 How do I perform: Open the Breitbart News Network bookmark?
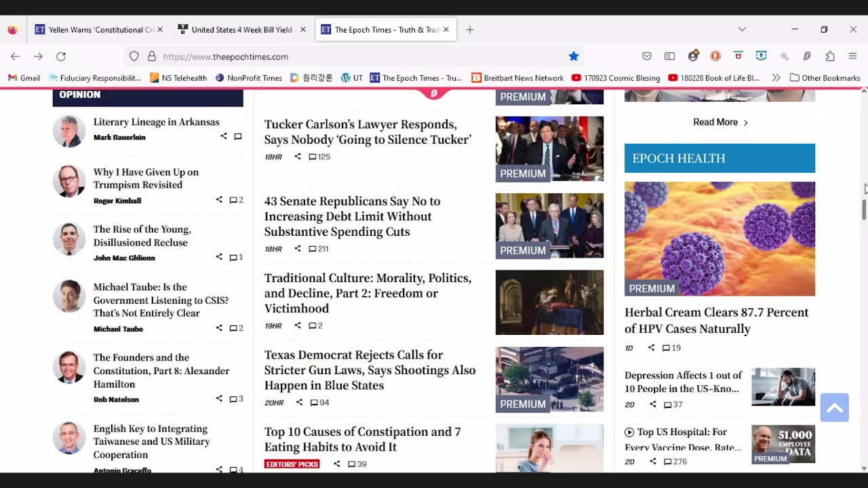(517, 78)
